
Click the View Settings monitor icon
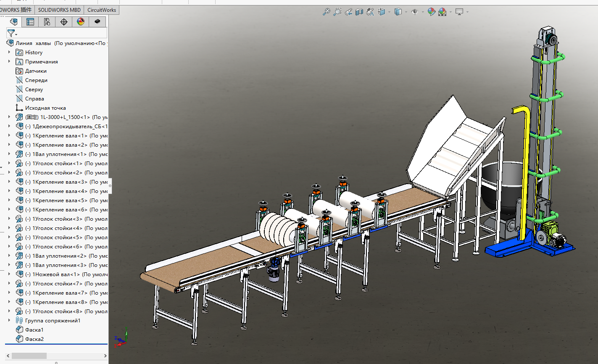click(459, 12)
